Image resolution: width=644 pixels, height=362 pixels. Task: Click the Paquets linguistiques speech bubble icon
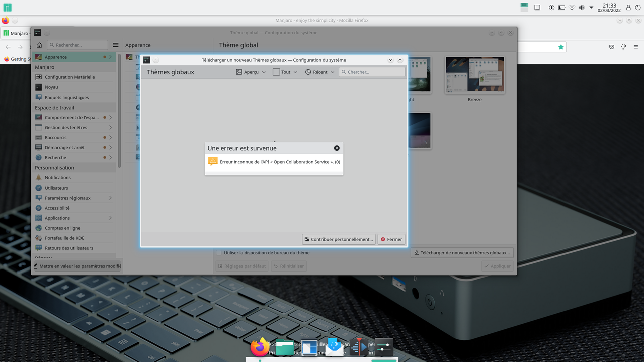point(39,97)
